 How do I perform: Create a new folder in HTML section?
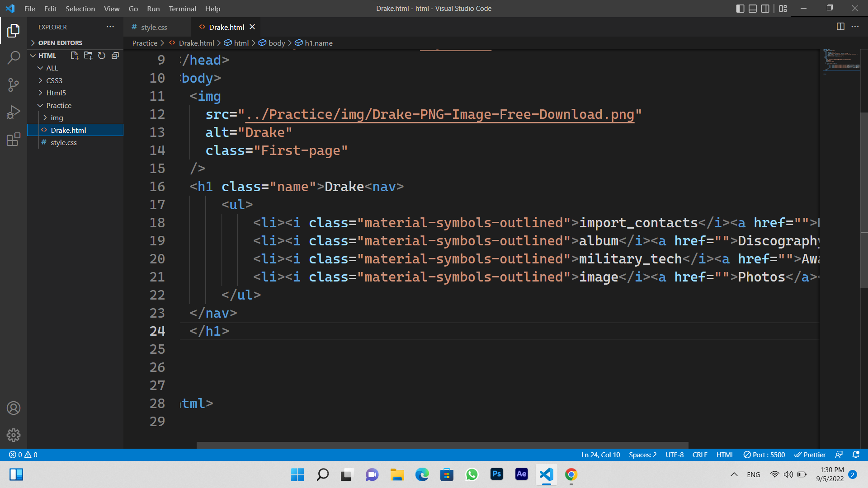pyautogui.click(x=88, y=56)
